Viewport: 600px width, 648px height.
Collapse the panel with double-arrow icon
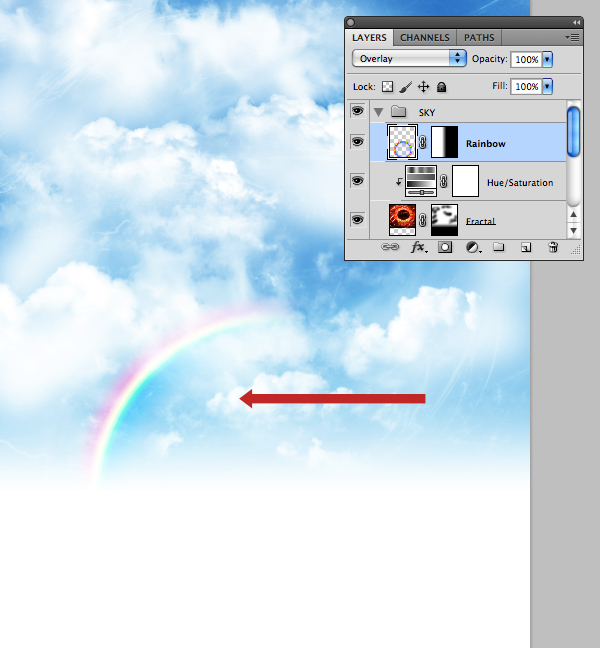[x=576, y=22]
